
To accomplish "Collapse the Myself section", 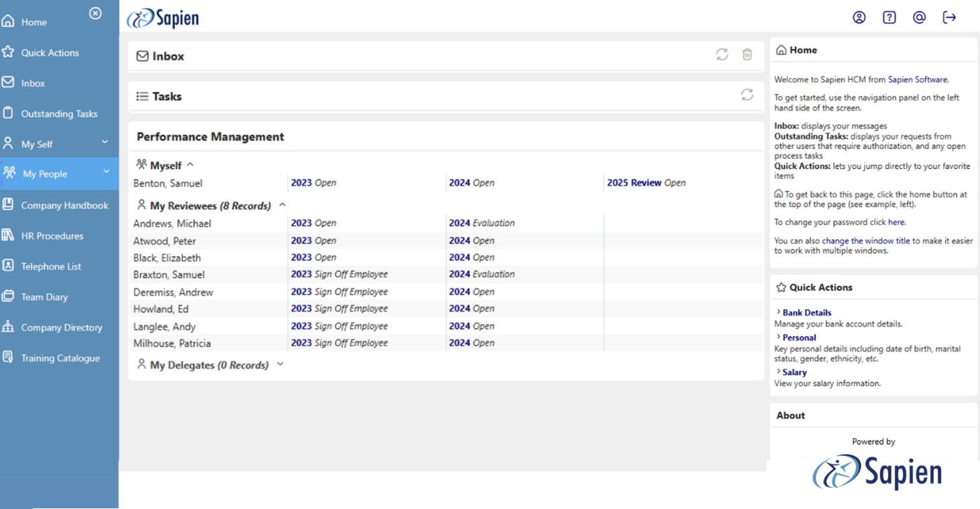I will tap(190, 165).
